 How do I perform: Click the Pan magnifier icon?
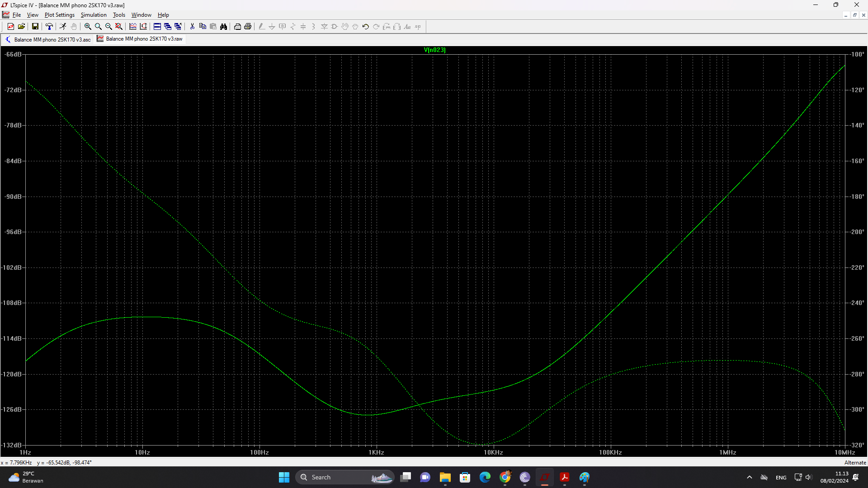[98, 27]
